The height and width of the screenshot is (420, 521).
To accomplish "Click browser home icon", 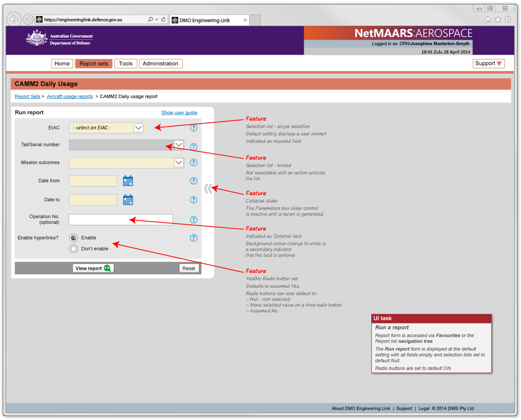I will (488, 20).
